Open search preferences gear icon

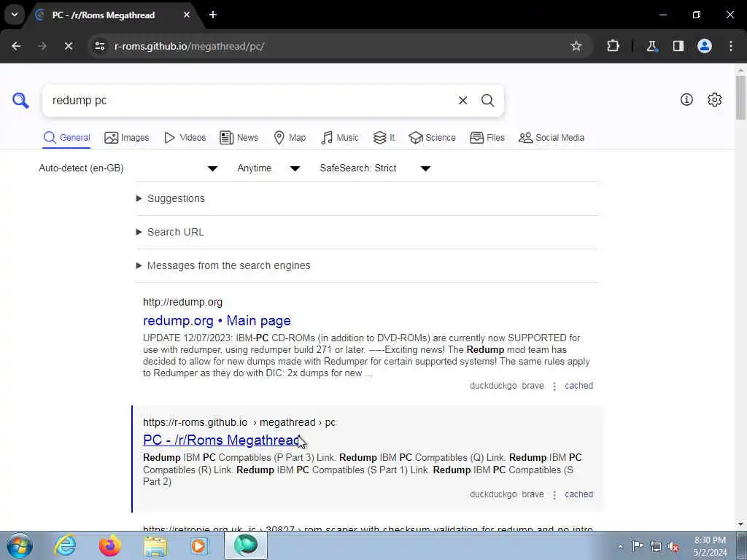pos(714,99)
